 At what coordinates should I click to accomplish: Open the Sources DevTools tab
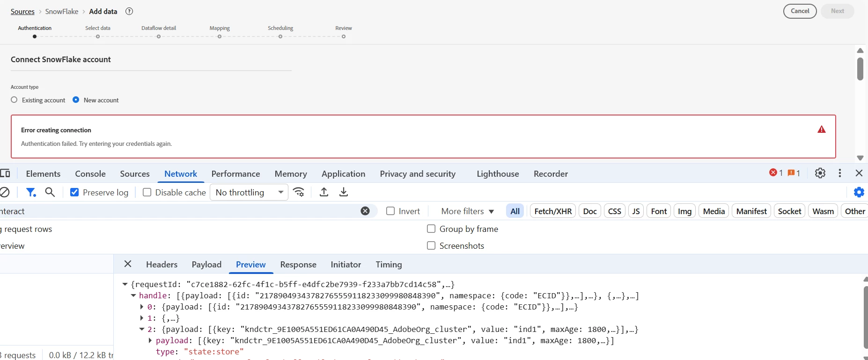[x=135, y=173]
